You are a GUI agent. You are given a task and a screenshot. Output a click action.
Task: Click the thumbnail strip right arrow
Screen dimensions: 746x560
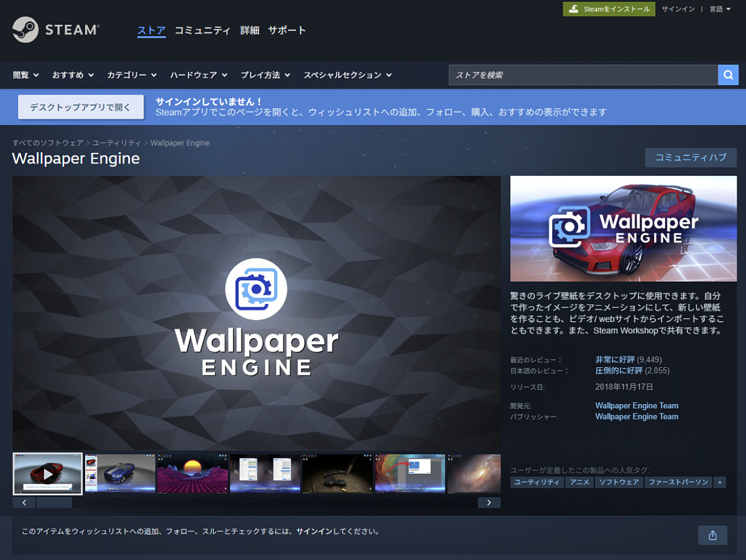click(x=489, y=502)
